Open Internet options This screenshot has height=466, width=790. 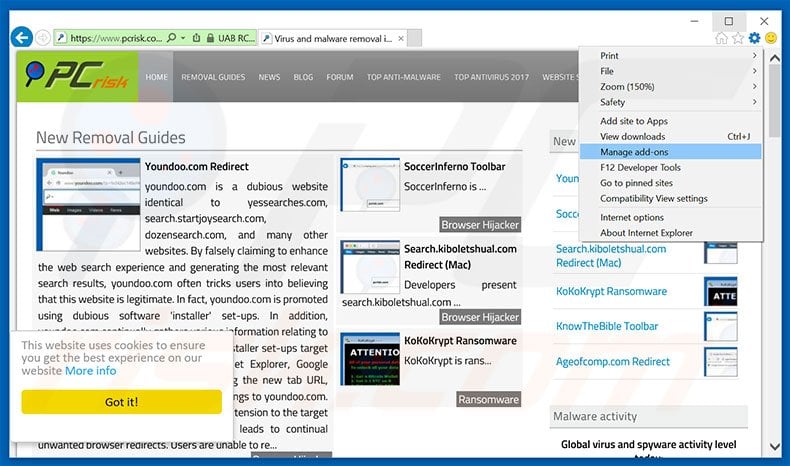671,217
